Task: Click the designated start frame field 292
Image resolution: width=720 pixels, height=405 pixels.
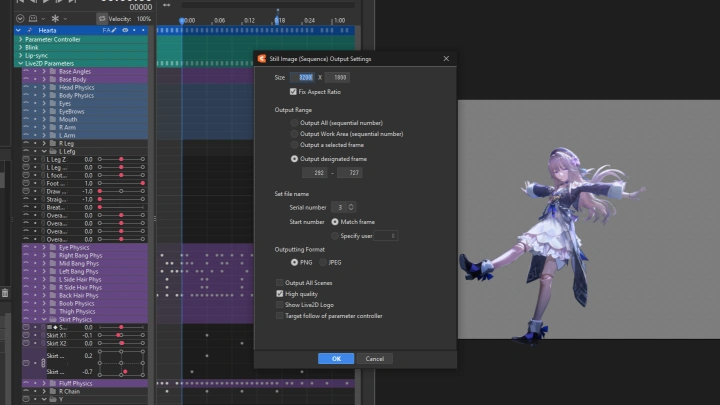Action: point(315,173)
